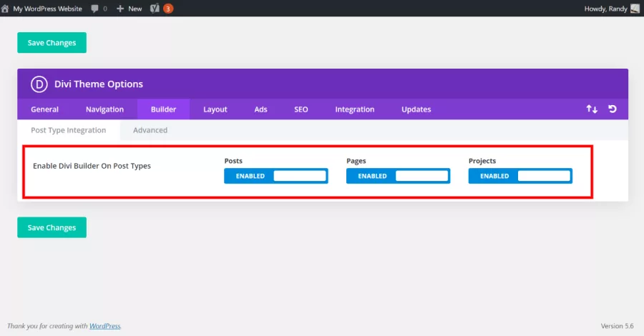The width and height of the screenshot is (644, 336).
Task: Open Howdy, Randy account menu
Action: [x=606, y=9]
